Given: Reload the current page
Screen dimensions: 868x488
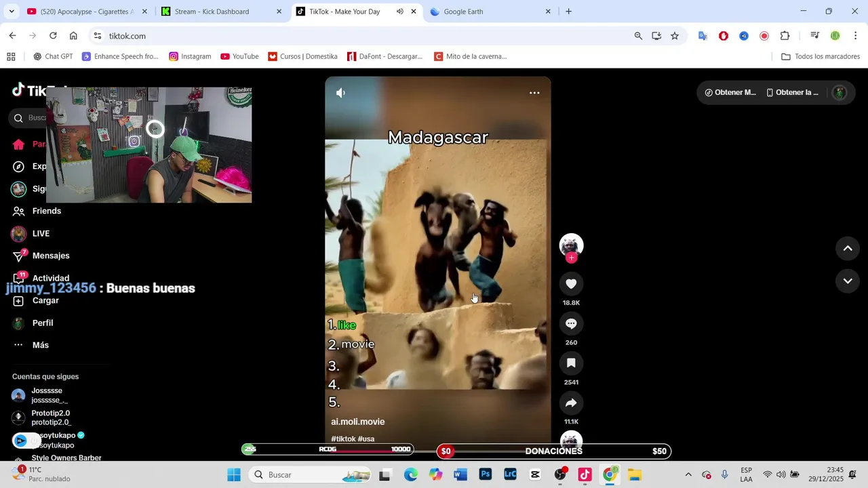Looking at the screenshot, I should 53,36.
